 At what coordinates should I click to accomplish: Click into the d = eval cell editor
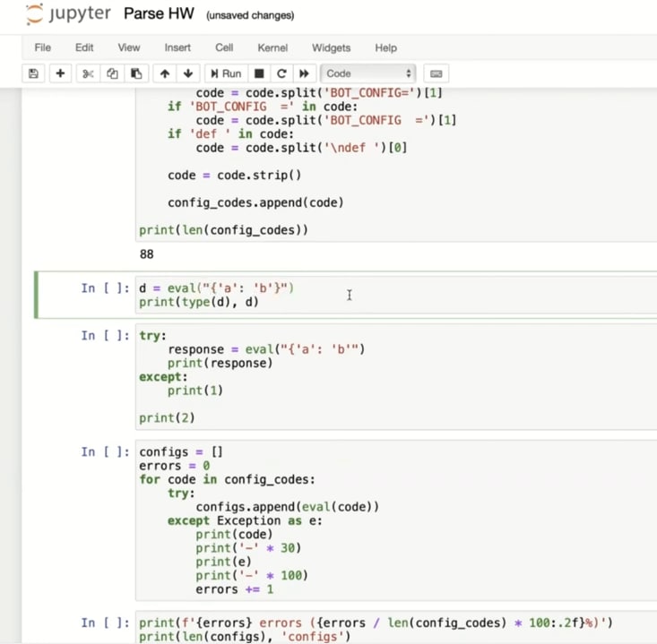(396, 295)
